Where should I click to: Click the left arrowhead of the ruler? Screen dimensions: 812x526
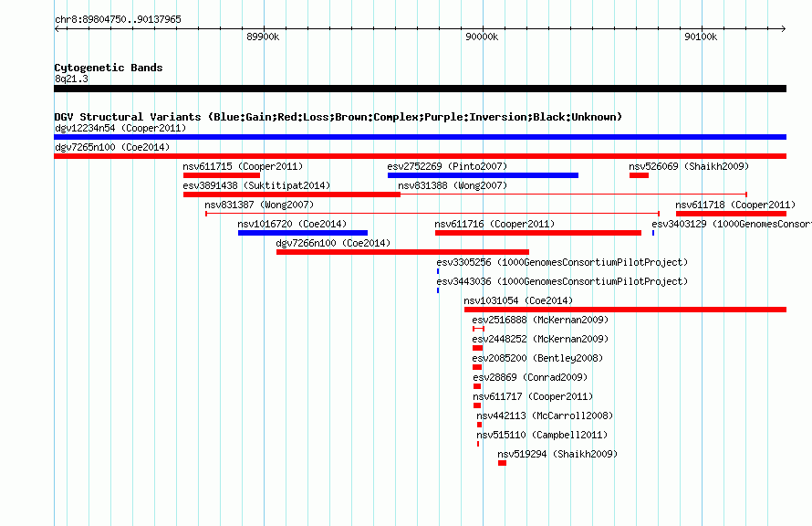coord(57,29)
